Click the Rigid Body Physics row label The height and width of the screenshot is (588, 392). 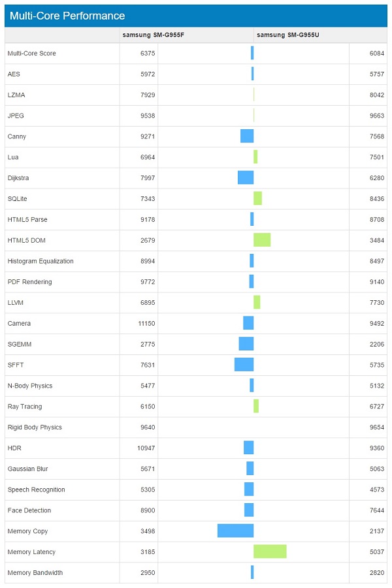35,427
